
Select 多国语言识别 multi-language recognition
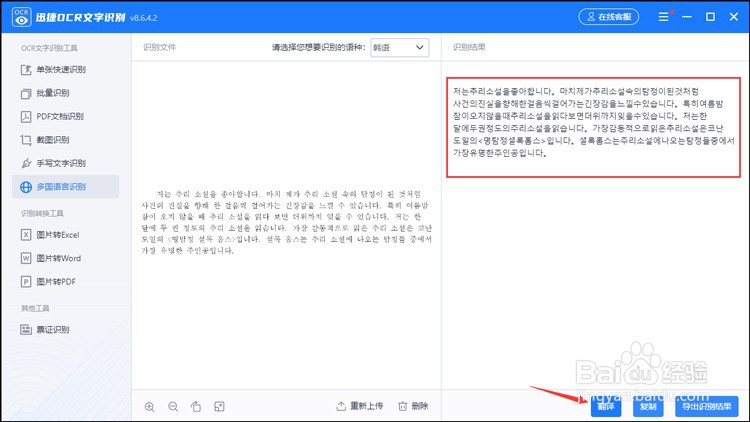coord(66,187)
